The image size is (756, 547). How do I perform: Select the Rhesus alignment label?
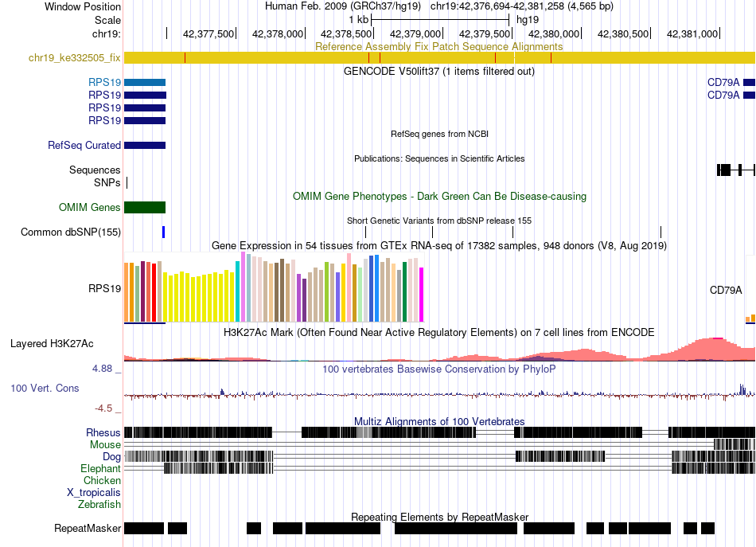coord(103,432)
